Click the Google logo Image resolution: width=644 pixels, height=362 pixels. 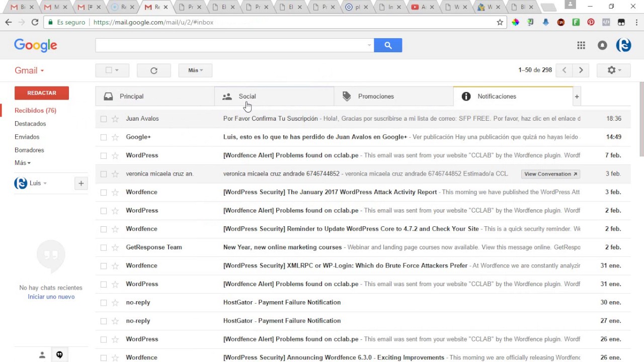36,45
